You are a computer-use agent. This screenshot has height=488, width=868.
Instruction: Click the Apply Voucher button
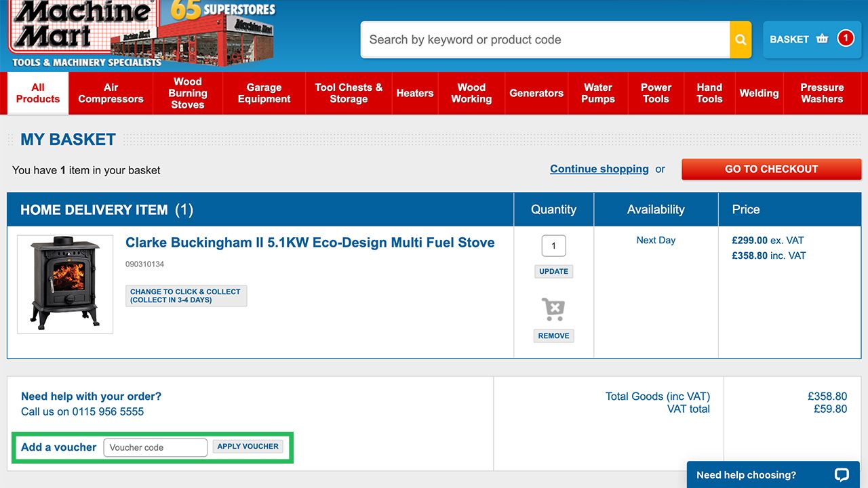pyautogui.click(x=248, y=447)
